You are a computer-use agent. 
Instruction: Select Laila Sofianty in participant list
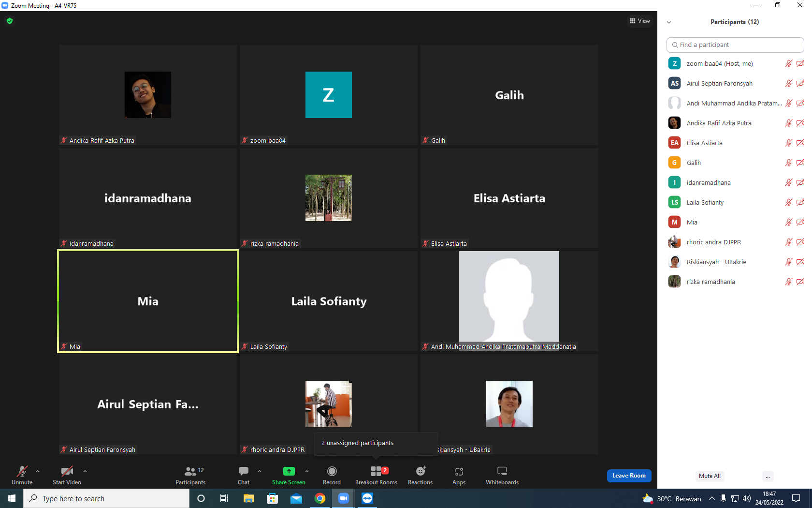point(735,202)
